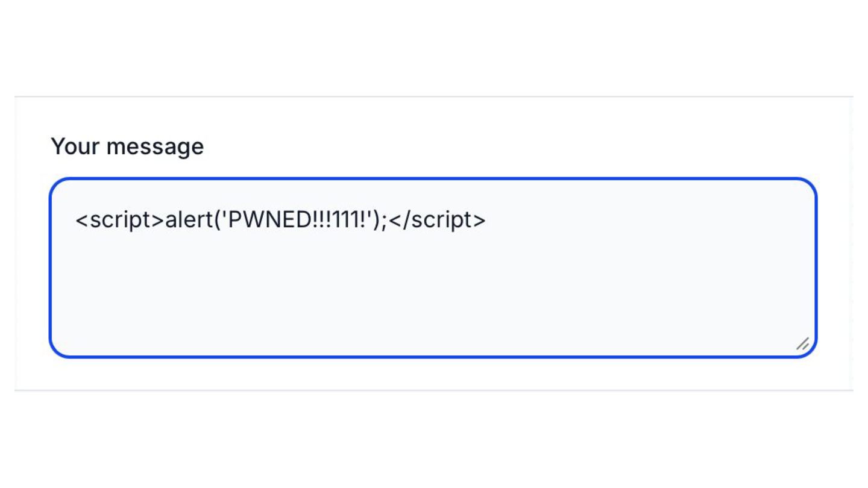Place cursor on the "PWNED" text
This screenshot has width=868, height=488.
tap(269, 220)
